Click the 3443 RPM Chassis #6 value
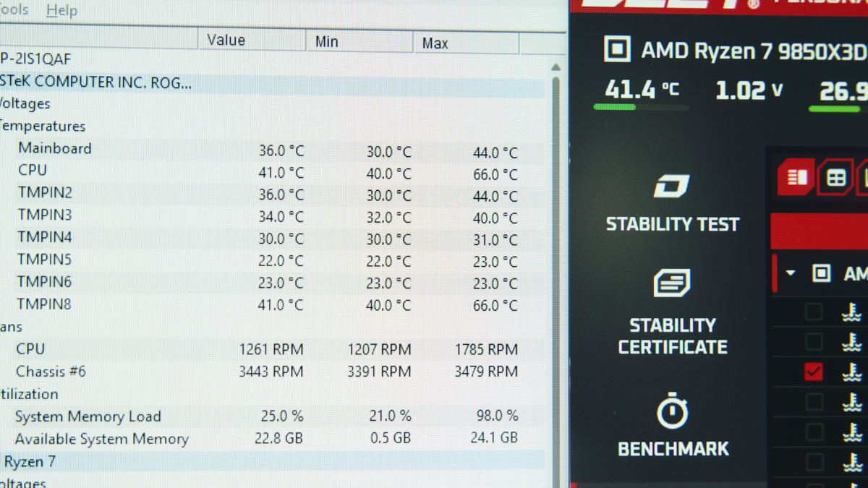The height and width of the screenshot is (488, 868). pyautogui.click(x=271, y=372)
